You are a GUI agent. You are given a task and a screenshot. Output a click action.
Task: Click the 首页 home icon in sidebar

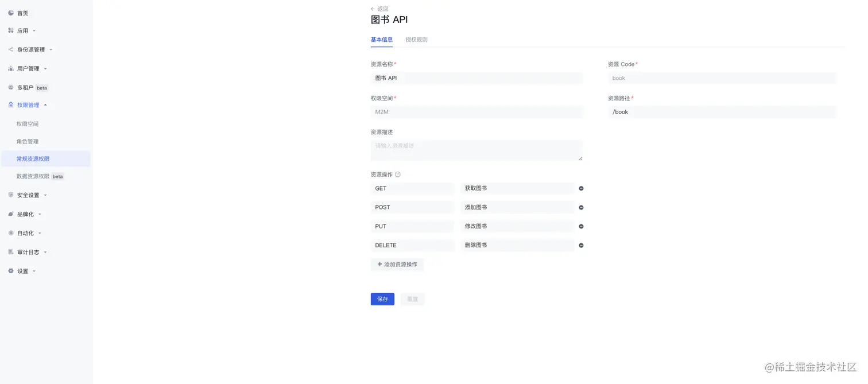click(x=11, y=13)
